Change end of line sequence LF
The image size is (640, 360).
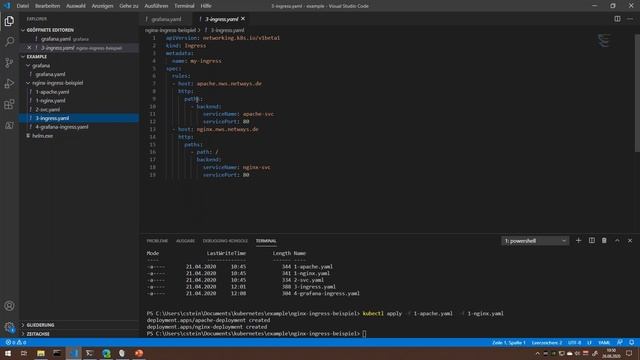click(589, 342)
